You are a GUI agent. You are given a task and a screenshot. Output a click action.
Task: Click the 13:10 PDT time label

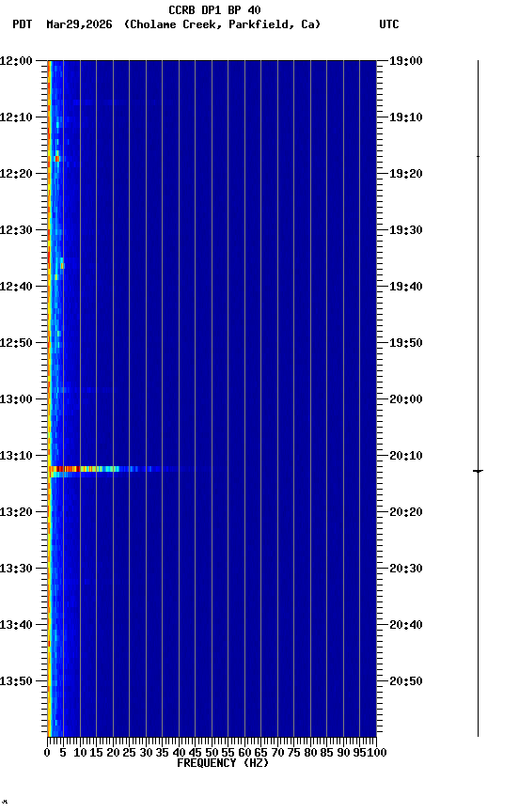click(x=16, y=456)
